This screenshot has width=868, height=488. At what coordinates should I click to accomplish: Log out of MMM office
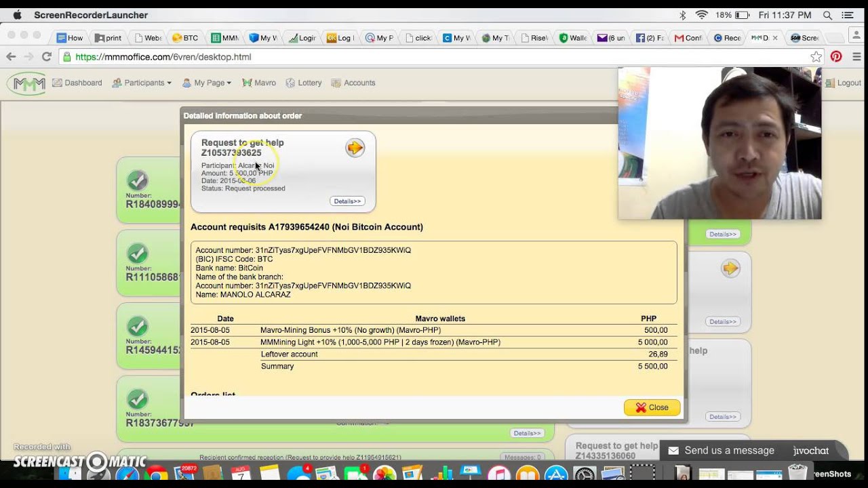tap(843, 83)
